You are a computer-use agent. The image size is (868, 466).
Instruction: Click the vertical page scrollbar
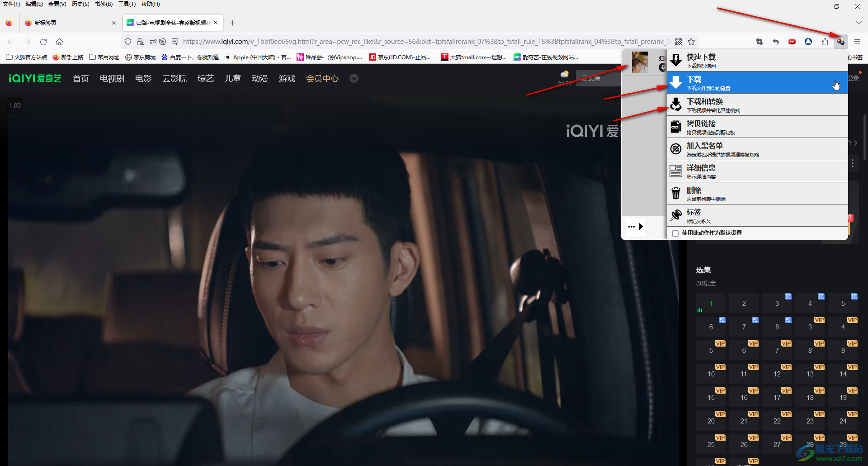(865, 138)
